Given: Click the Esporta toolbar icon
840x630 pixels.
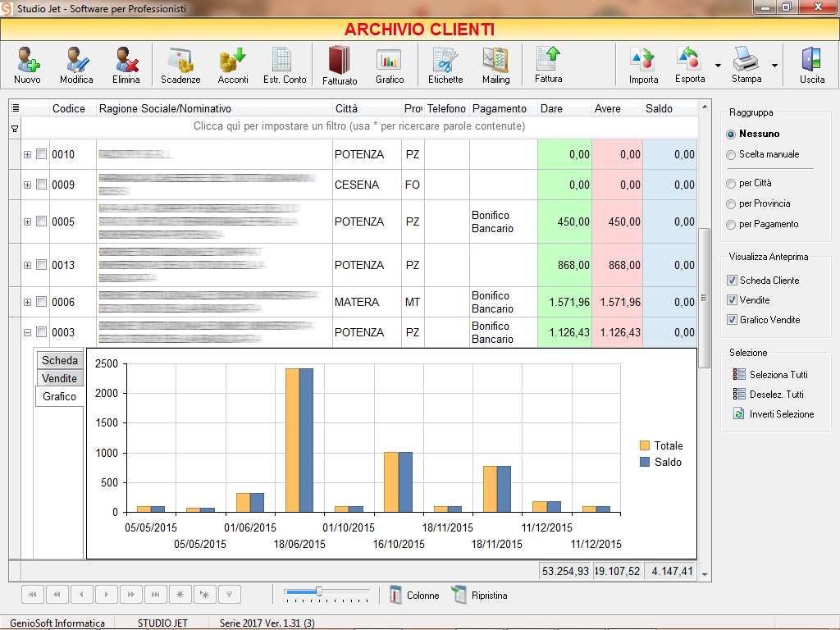Looking at the screenshot, I should (x=689, y=59).
